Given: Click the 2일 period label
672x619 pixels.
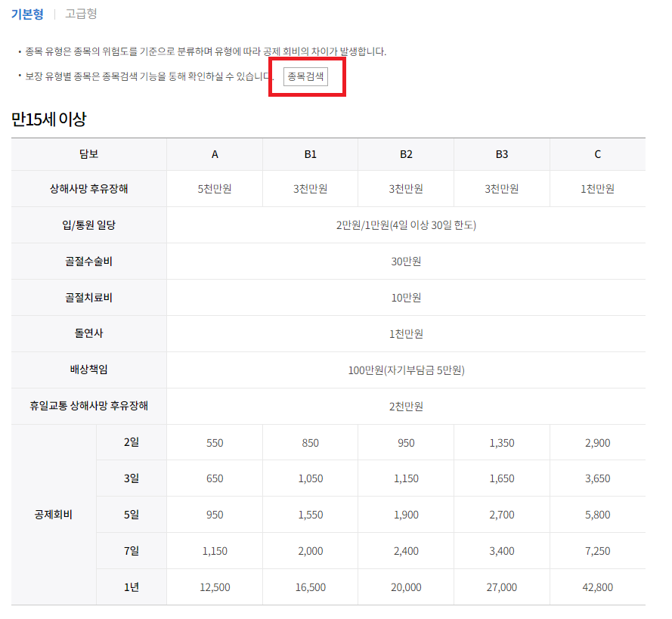Looking at the screenshot, I should pyautogui.click(x=132, y=442).
